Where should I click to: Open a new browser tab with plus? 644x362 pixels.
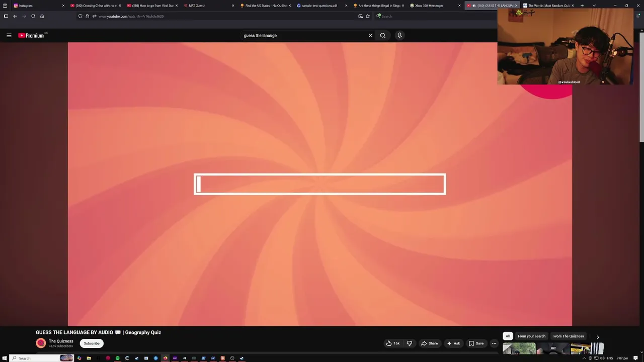pyautogui.click(x=582, y=6)
